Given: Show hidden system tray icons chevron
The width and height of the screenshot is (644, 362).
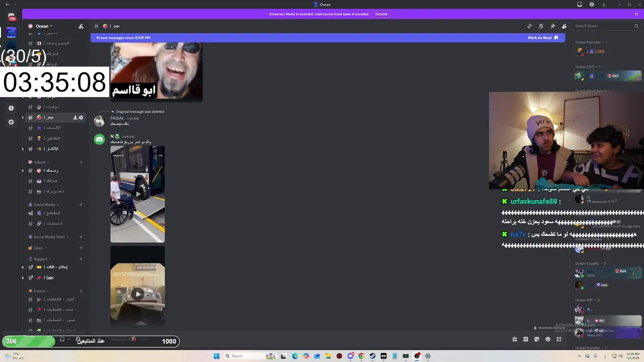Looking at the screenshot, I should tap(579, 356).
